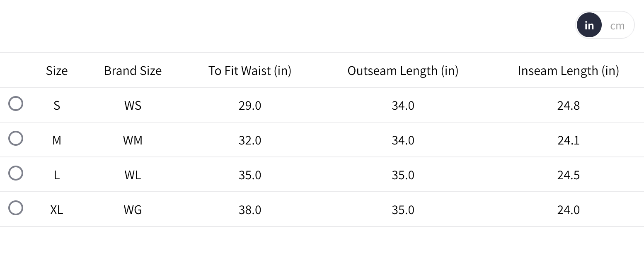Click the Outseam Length column header
This screenshot has width=644, height=260.
403,71
